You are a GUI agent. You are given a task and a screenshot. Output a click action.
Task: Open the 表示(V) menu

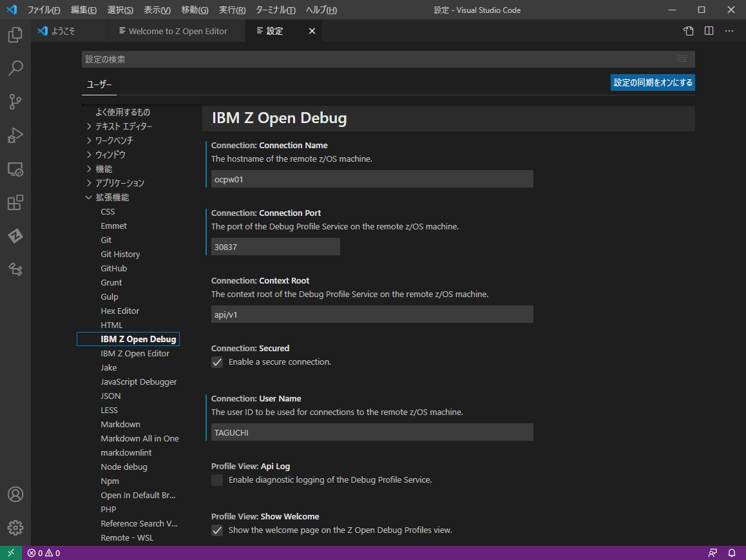pos(157,10)
